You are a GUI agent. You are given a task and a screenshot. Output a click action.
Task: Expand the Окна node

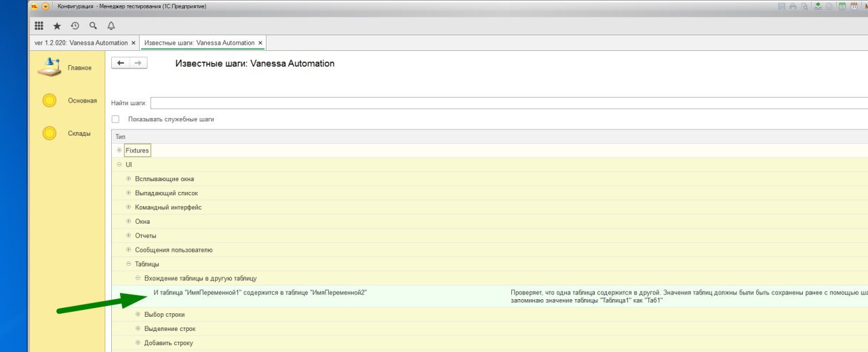[129, 221]
